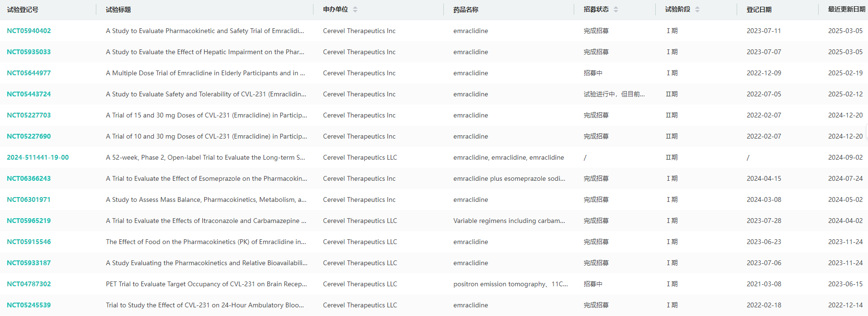Select title 'A Trial of 10 and 30 mg Doses'
This screenshot has width=868, height=316.
click(x=207, y=136)
